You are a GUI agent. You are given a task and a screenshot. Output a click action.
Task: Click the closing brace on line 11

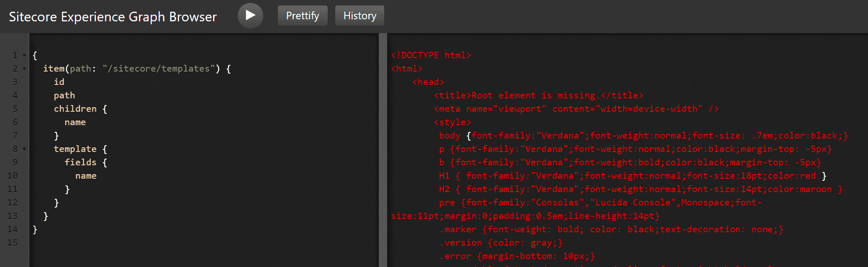67,189
